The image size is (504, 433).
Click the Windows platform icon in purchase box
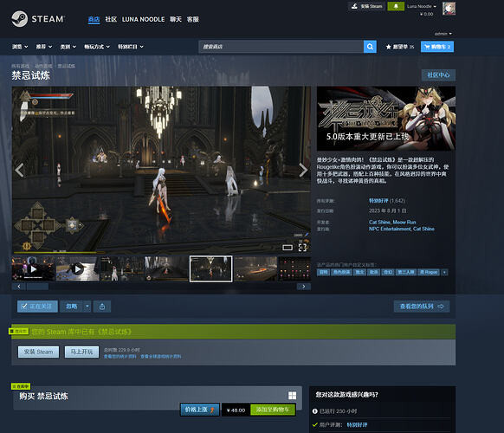tap(292, 396)
